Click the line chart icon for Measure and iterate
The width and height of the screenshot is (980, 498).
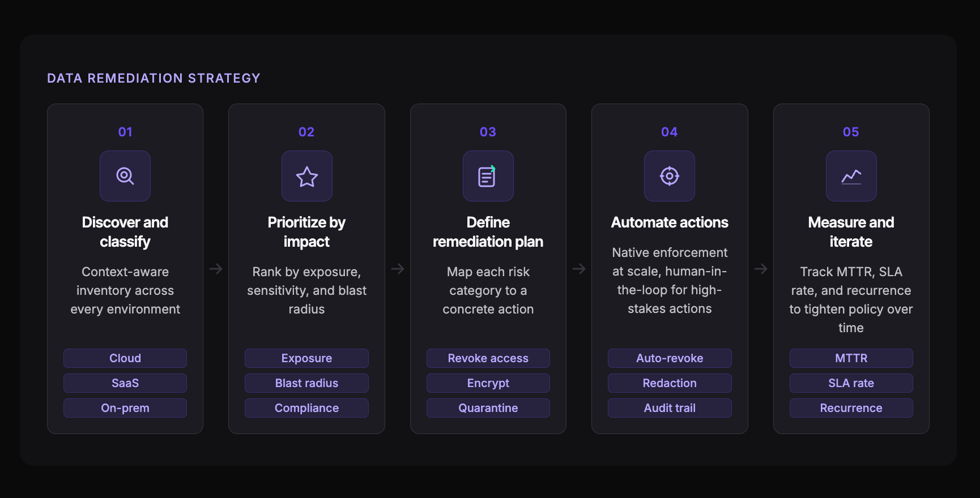tap(851, 176)
